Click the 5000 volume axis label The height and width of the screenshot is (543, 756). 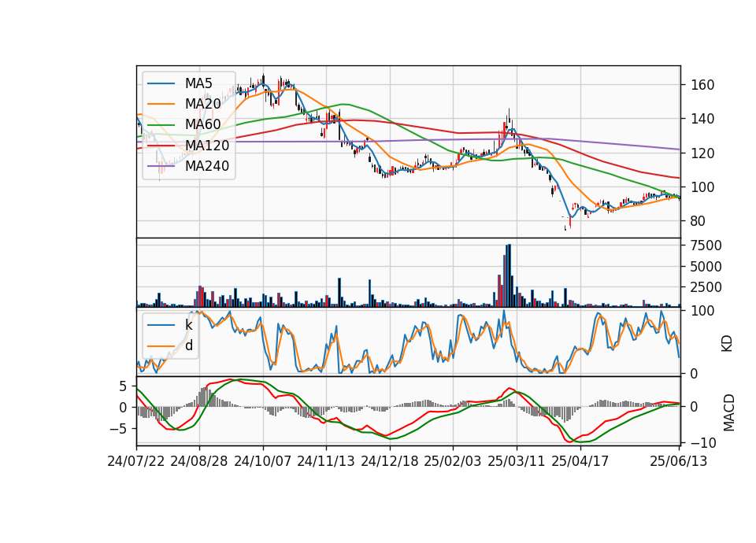coord(706,267)
